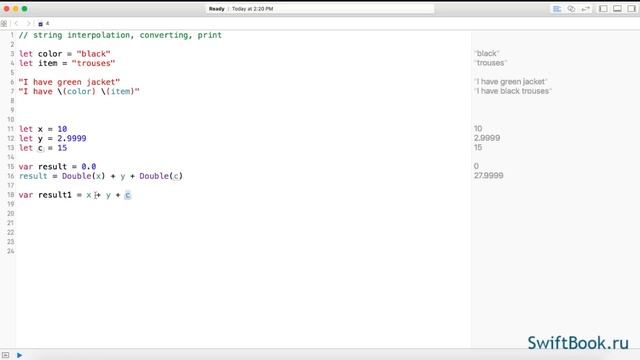Run the playground with the play button
Viewport: 640px width, 360px height.
coord(19,355)
